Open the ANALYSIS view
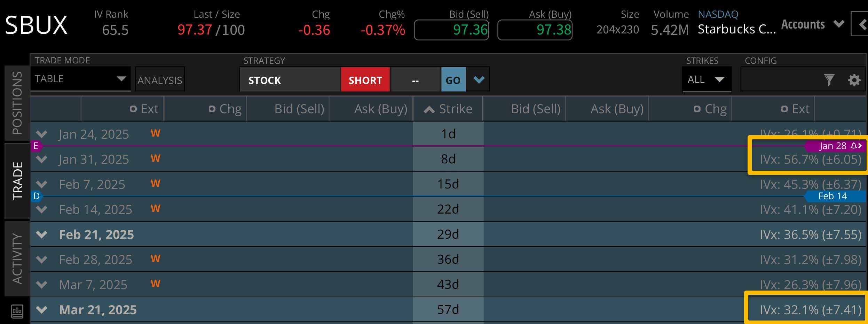This screenshot has width=868, height=324. tap(159, 80)
